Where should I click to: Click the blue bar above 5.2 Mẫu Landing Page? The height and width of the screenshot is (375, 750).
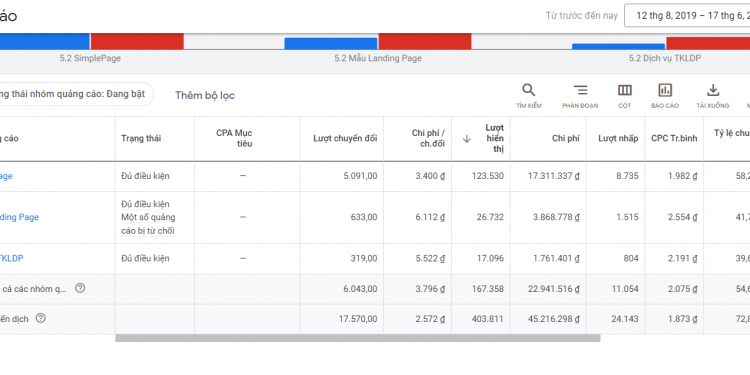331,44
